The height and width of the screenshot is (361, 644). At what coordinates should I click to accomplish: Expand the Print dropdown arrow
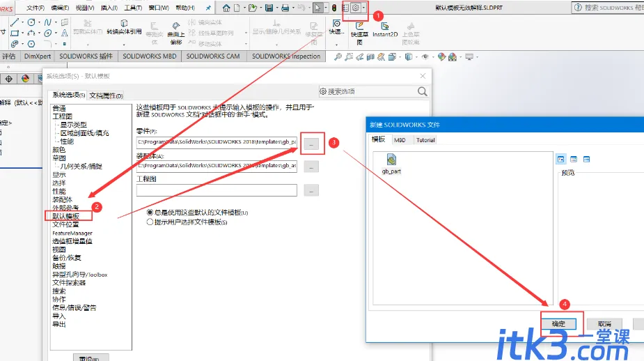click(293, 8)
